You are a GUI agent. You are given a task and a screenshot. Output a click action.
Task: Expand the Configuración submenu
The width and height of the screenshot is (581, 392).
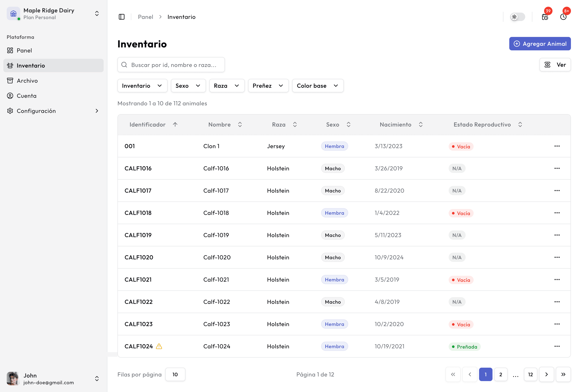click(97, 111)
